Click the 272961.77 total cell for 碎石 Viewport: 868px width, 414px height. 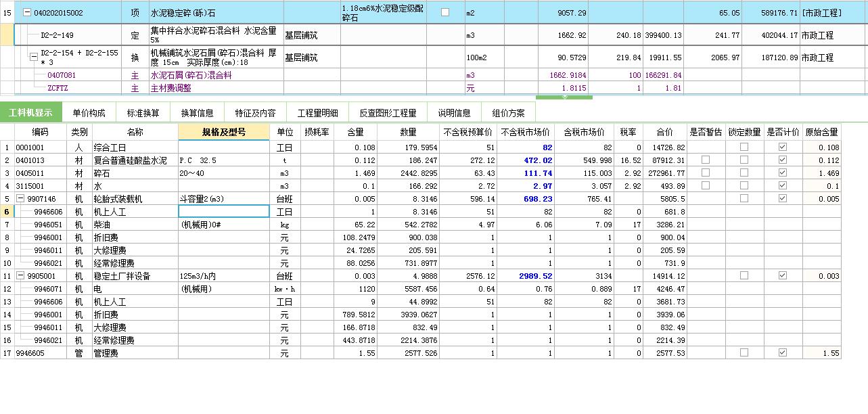point(664,173)
